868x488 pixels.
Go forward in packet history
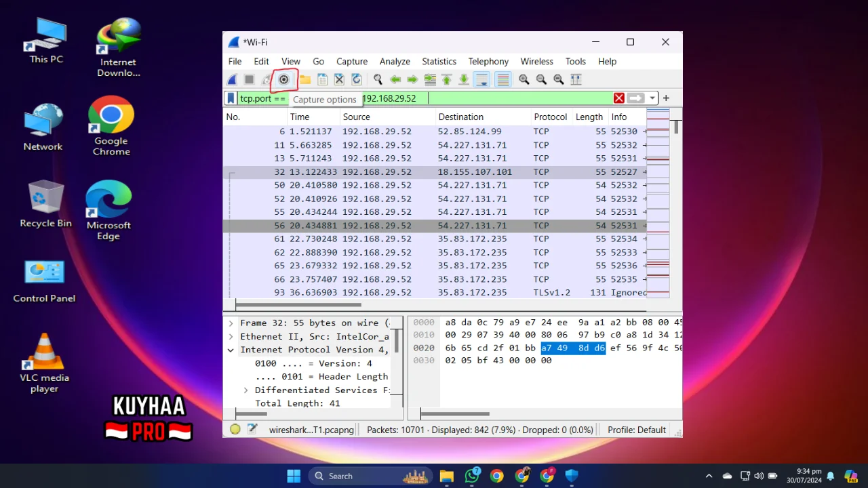412,79
